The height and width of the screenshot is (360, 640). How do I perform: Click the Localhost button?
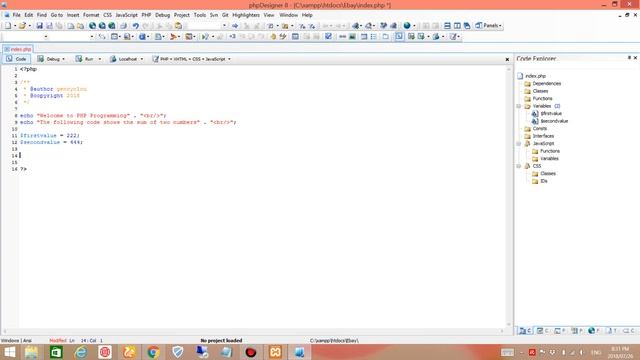coord(124,59)
